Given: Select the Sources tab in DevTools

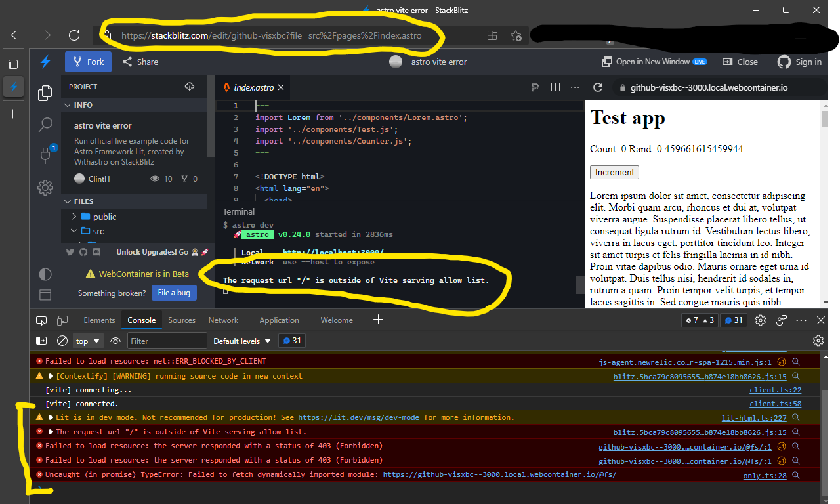Looking at the screenshot, I should point(181,320).
